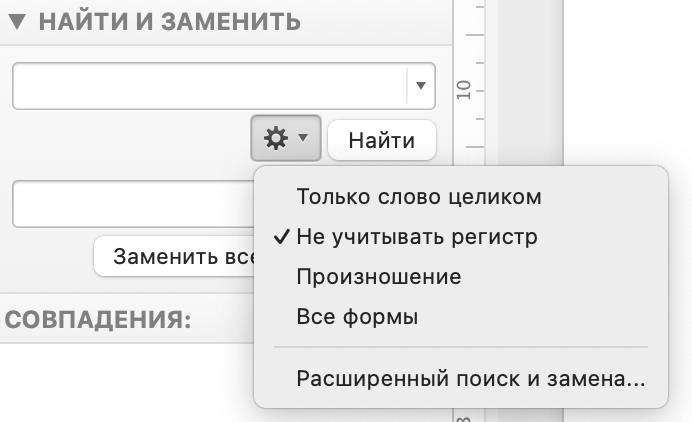Enable Только слово целиком option

pos(419,197)
